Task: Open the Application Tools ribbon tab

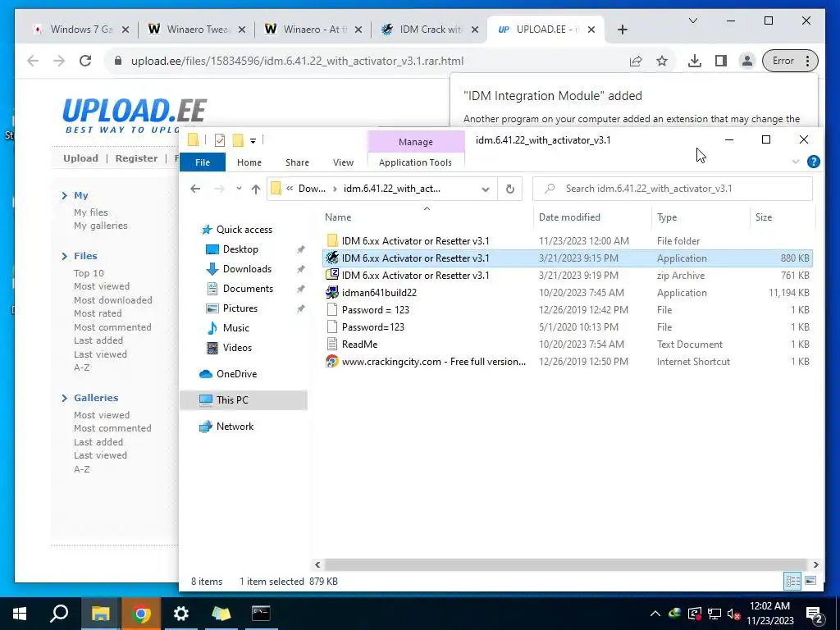Action: (x=415, y=162)
